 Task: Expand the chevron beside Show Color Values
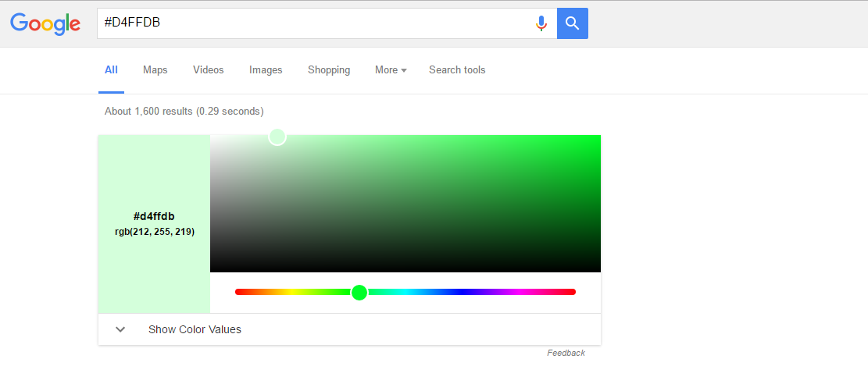(120, 329)
